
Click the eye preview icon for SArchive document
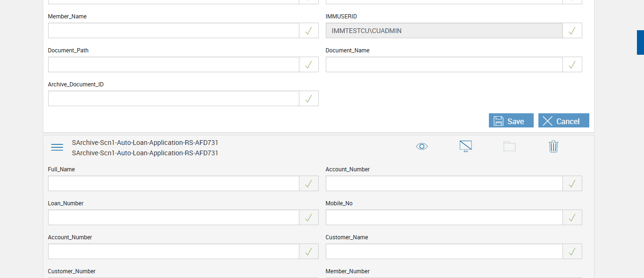point(422,146)
